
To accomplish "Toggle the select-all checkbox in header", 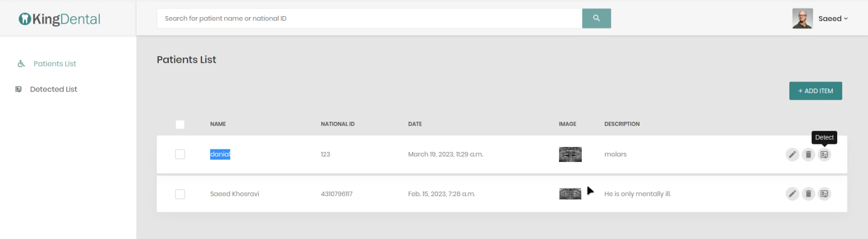I will (x=180, y=124).
